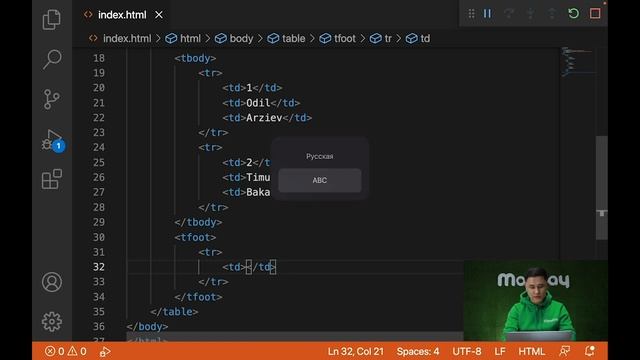Choose Русская input source
Viewport: 640px width, 360px height.
click(x=320, y=156)
